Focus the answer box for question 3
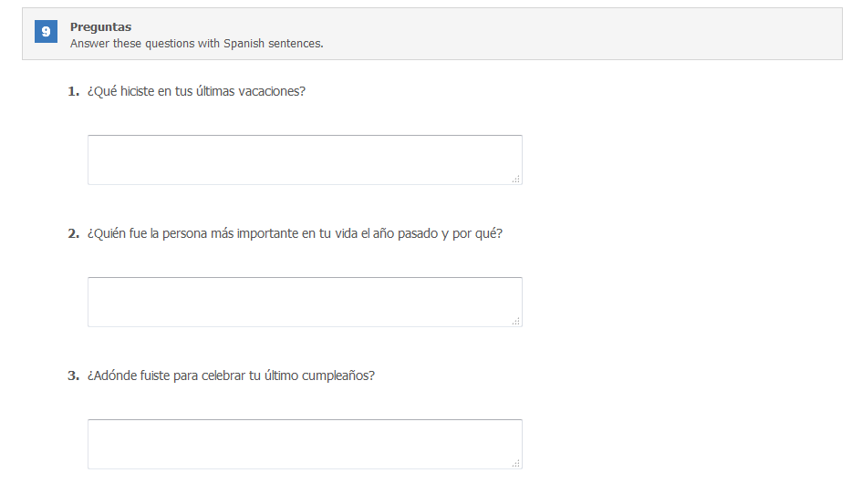 305,444
